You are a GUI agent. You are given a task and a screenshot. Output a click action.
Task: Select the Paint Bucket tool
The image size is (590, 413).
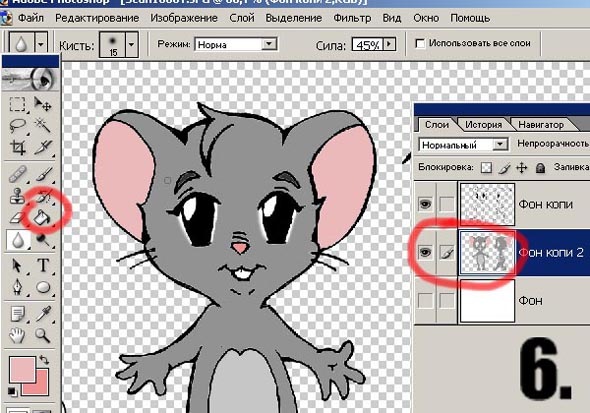42,218
